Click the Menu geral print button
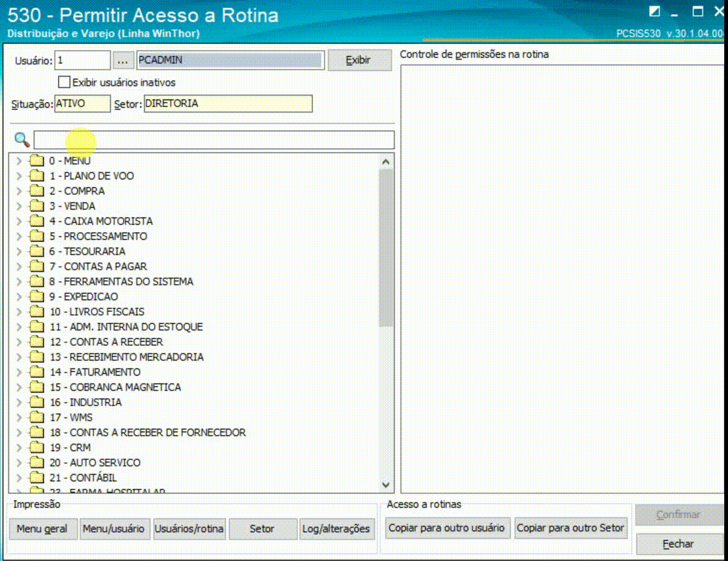728x561 pixels. point(42,528)
